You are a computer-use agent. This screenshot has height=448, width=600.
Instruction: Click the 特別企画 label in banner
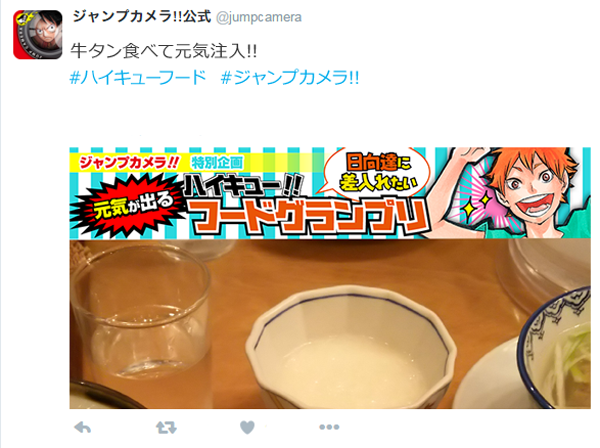[x=217, y=163]
